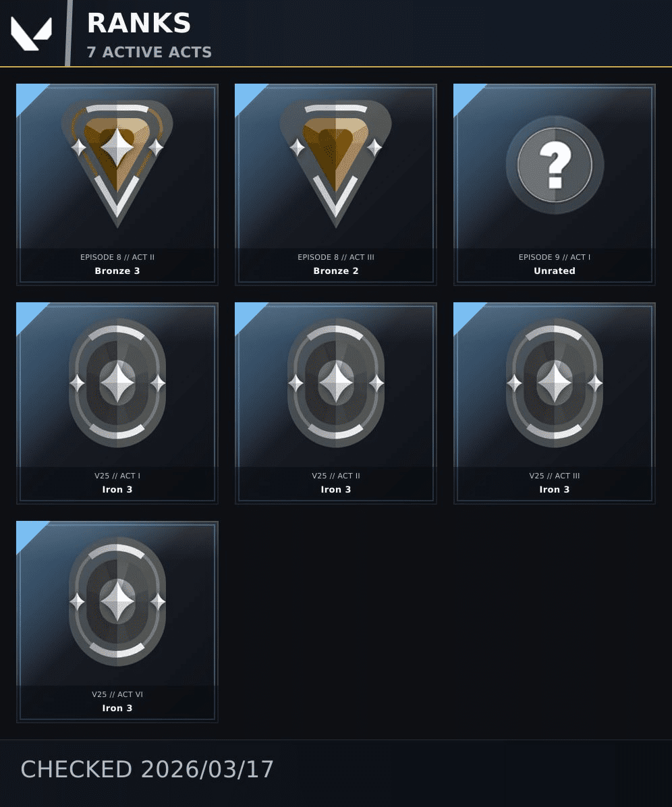Click the 7 Active Acts subtitle
672x807 pixels.
tap(149, 52)
